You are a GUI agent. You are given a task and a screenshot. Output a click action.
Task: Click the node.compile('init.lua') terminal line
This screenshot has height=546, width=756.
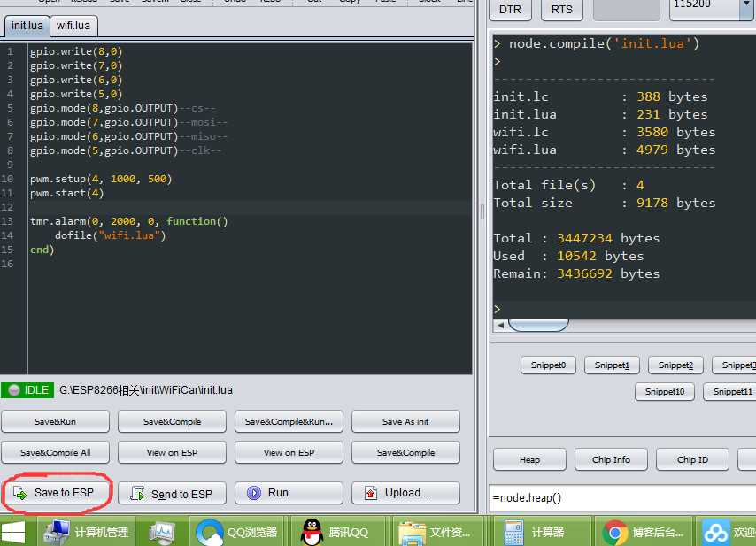(597, 44)
